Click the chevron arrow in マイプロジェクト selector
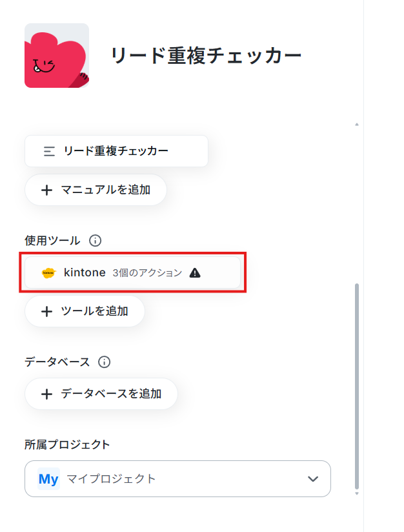Image resolution: width=404 pixels, height=532 pixels. point(313,478)
